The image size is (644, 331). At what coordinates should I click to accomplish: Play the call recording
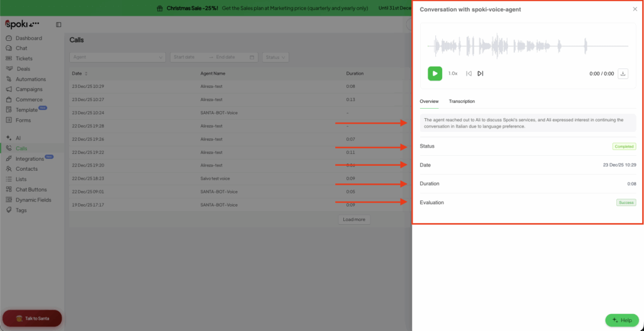(x=435, y=73)
